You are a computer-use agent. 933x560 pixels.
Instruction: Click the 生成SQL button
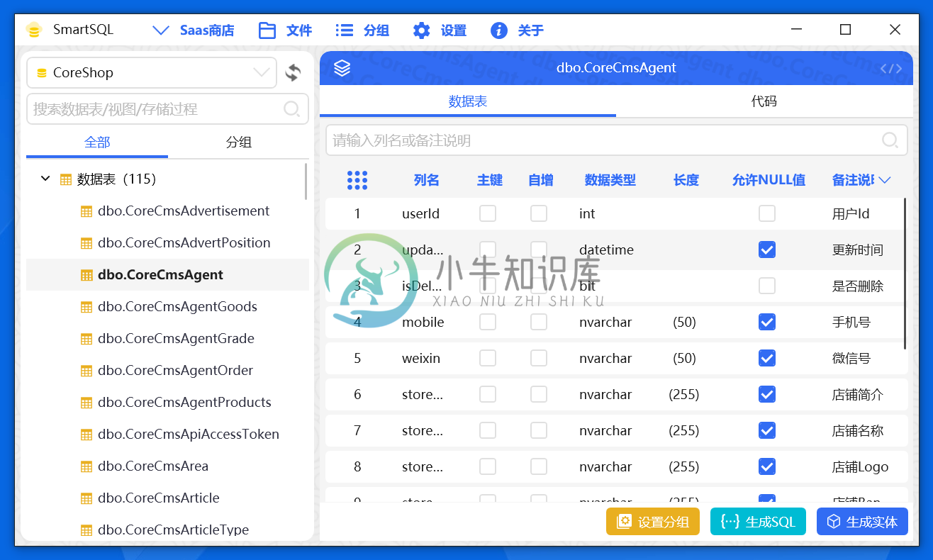pyautogui.click(x=758, y=522)
